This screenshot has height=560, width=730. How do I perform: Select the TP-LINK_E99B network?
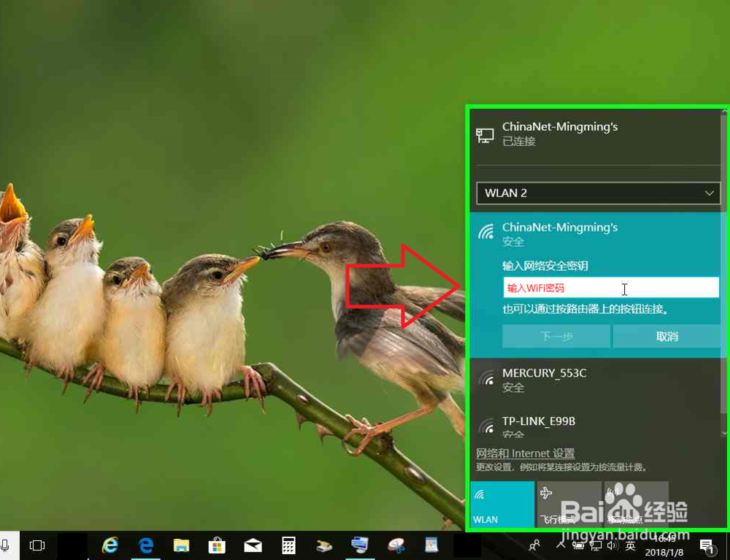tap(596, 424)
